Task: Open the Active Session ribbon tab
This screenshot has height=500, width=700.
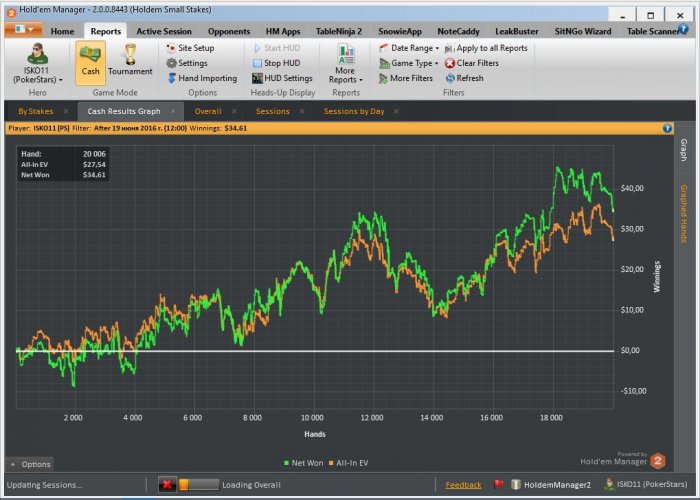Action: [164, 31]
